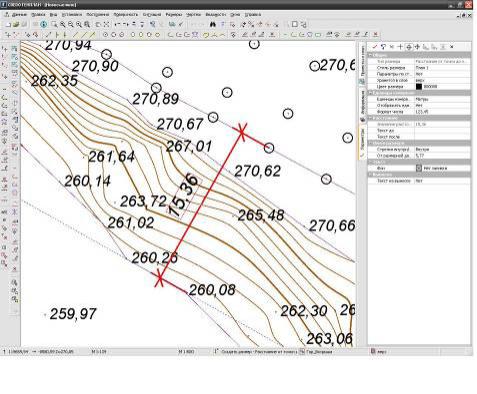This screenshot has height=394, width=477.
Task: Open the Окно menu
Action: 235,15
